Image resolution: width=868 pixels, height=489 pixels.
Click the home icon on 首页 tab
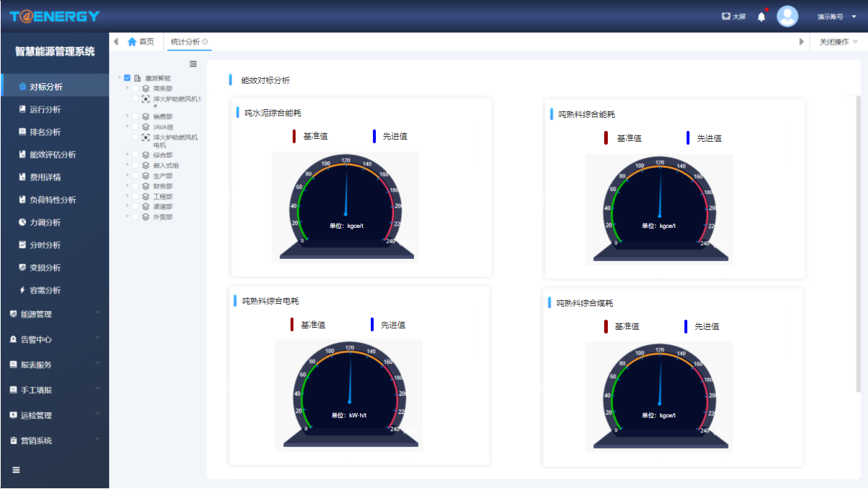click(x=132, y=42)
